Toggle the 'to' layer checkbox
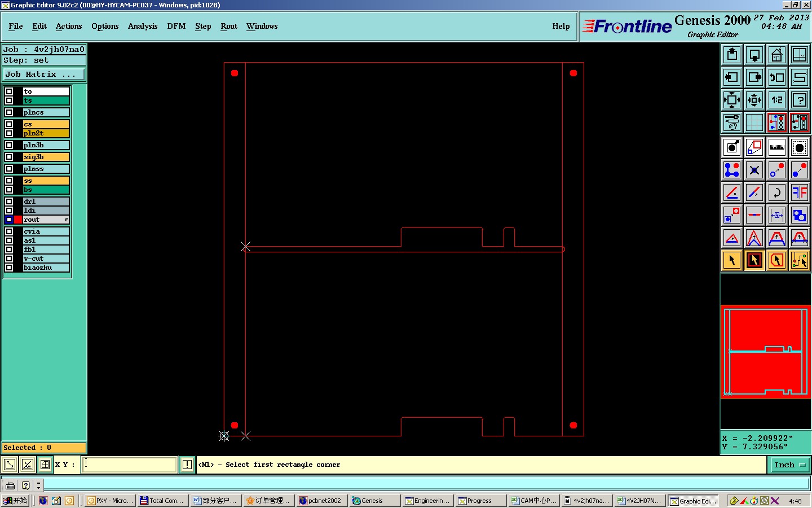 (9, 91)
